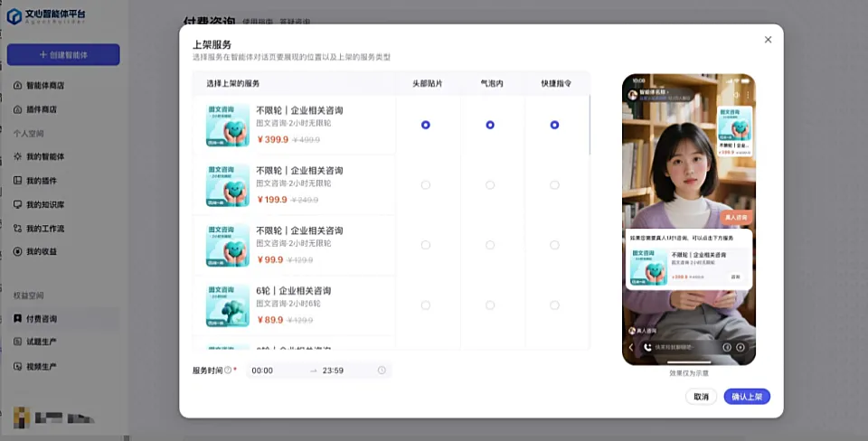868x441 pixels.
Task: Select 头部贴片 radio for ¥99.9 service
Action: click(425, 245)
